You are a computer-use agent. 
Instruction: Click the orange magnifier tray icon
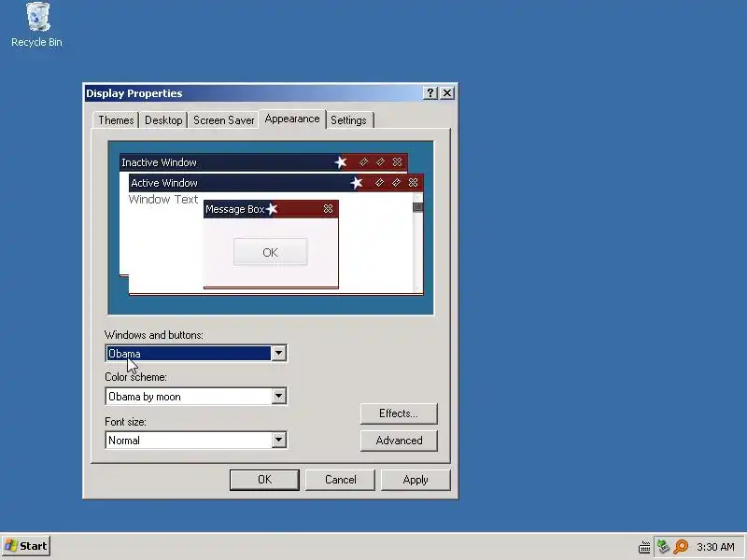(681, 546)
